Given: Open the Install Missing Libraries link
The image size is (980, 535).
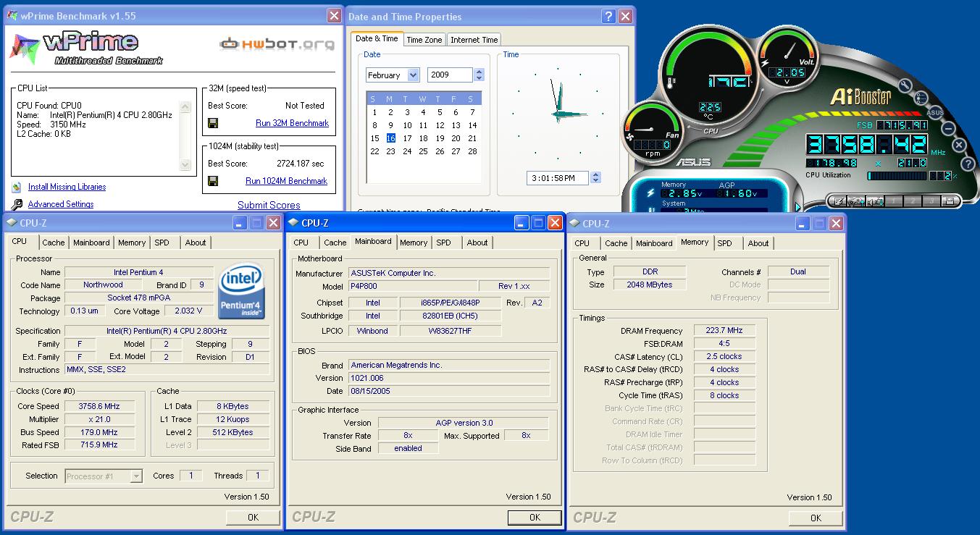Looking at the screenshot, I should (x=67, y=187).
